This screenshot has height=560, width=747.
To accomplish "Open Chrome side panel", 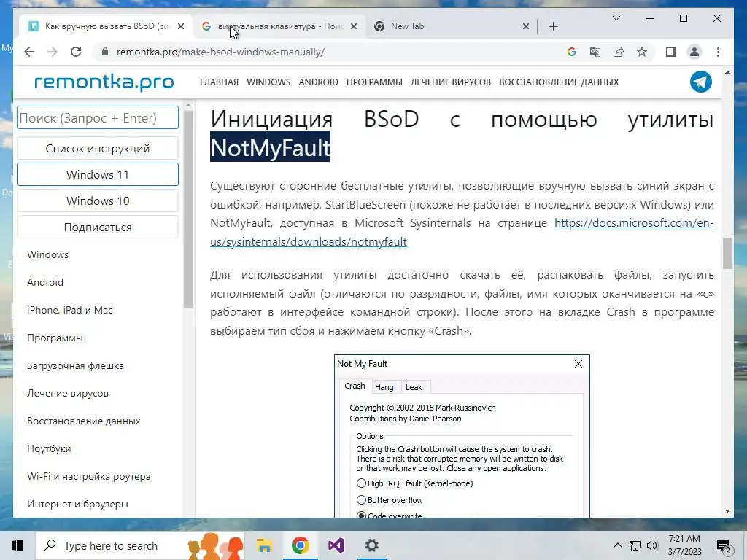I will 671,52.
